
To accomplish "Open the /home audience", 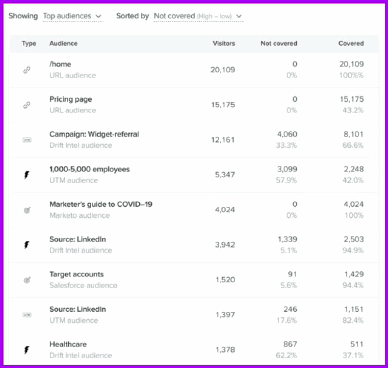I will point(60,64).
